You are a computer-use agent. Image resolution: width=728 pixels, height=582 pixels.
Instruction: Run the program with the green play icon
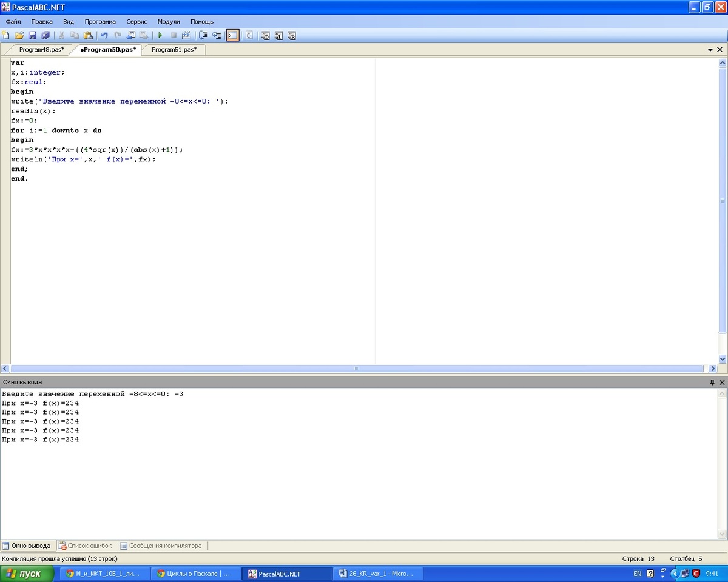tap(160, 35)
